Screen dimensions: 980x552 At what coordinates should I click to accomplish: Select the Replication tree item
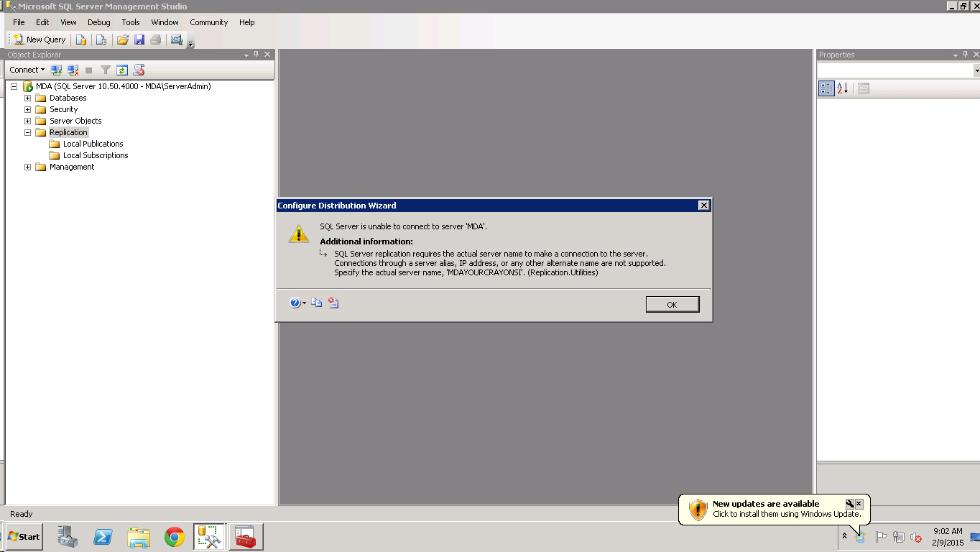click(x=68, y=132)
